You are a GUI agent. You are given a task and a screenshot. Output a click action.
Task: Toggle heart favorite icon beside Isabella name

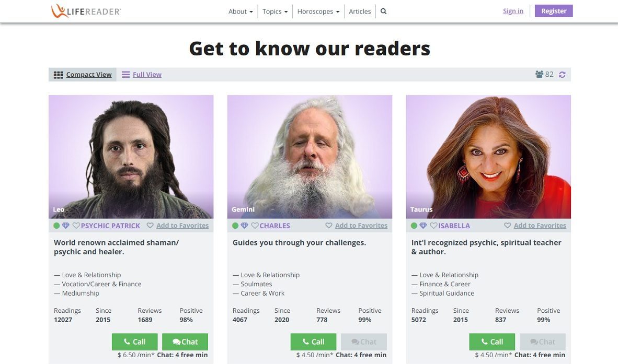point(433,226)
